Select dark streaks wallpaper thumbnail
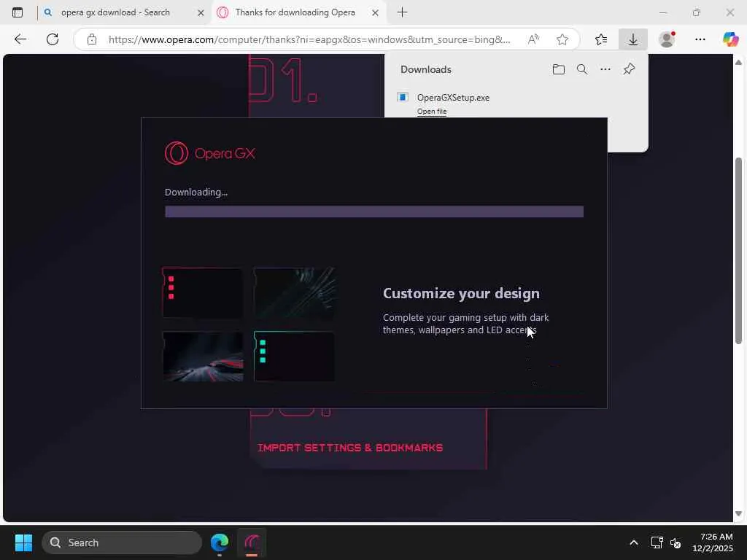Viewport: 747px width, 560px height. tap(294, 293)
